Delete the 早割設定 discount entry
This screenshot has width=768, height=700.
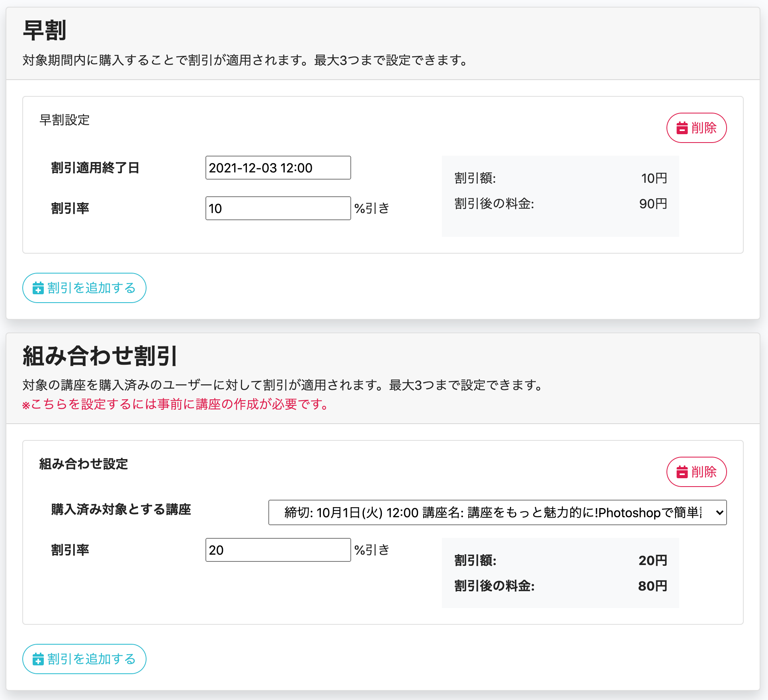click(x=696, y=128)
